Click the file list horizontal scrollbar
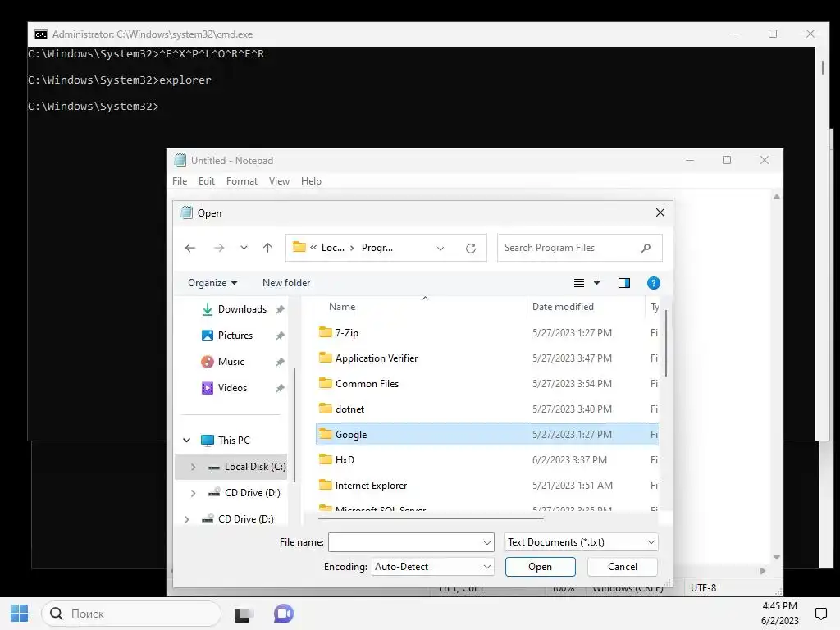This screenshot has height=630, width=840. pos(430,518)
